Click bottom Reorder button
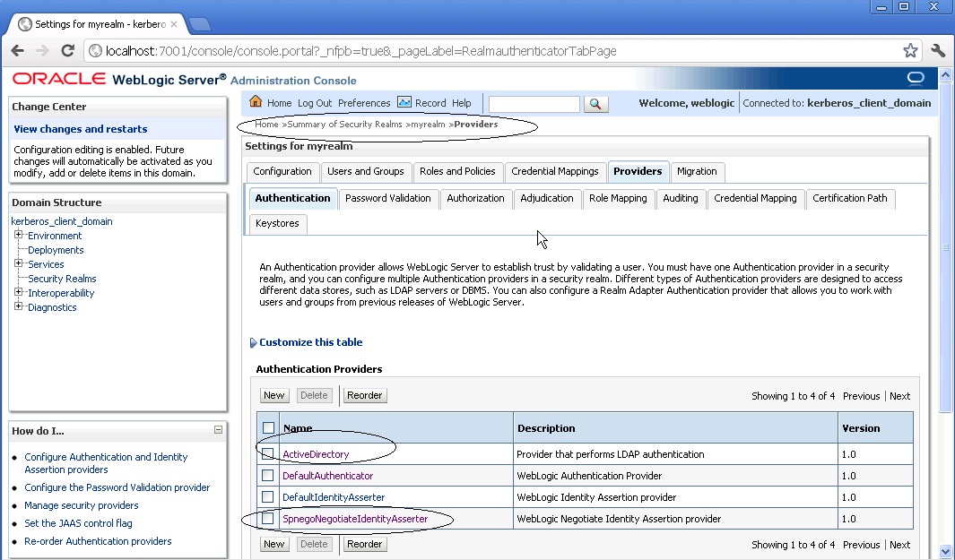Screen dimensions: 955x560 pyautogui.click(x=364, y=544)
